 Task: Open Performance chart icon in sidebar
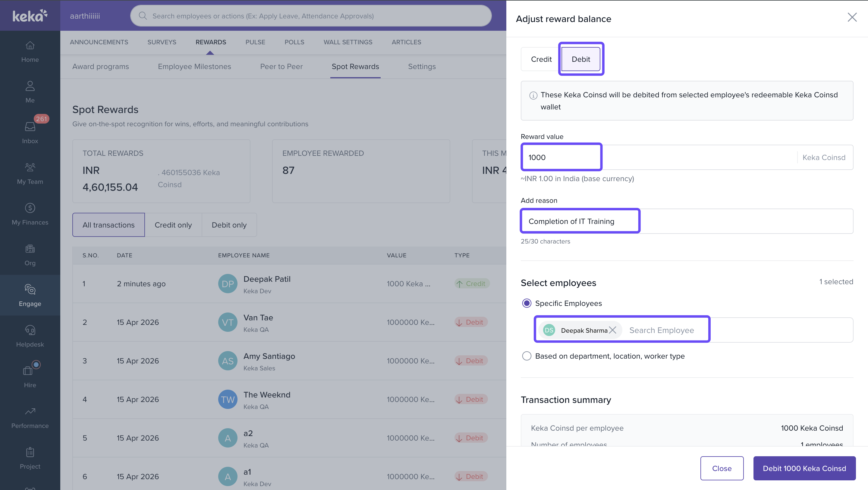(30, 412)
